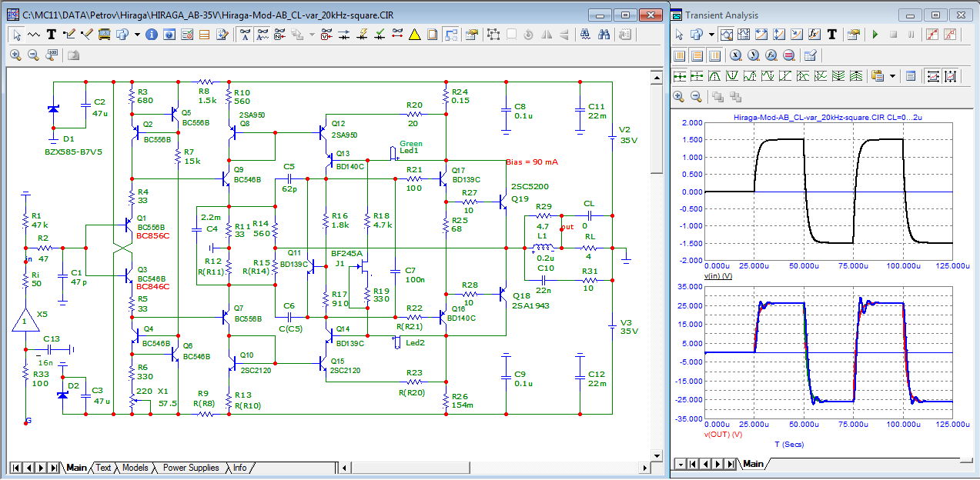This screenshot has height=480, width=980.
Task: Click the Stop analysis square button
Action: click(893, 35)
